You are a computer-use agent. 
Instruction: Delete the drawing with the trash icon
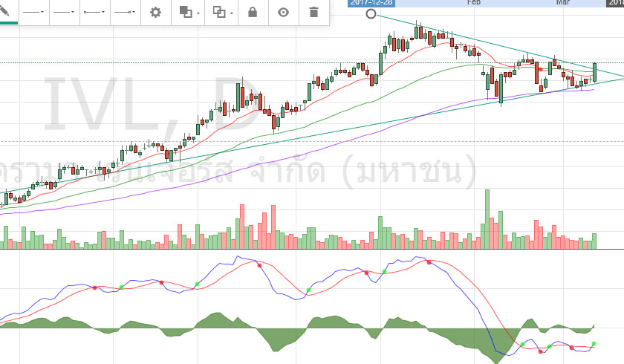click(x=313, y=13)
